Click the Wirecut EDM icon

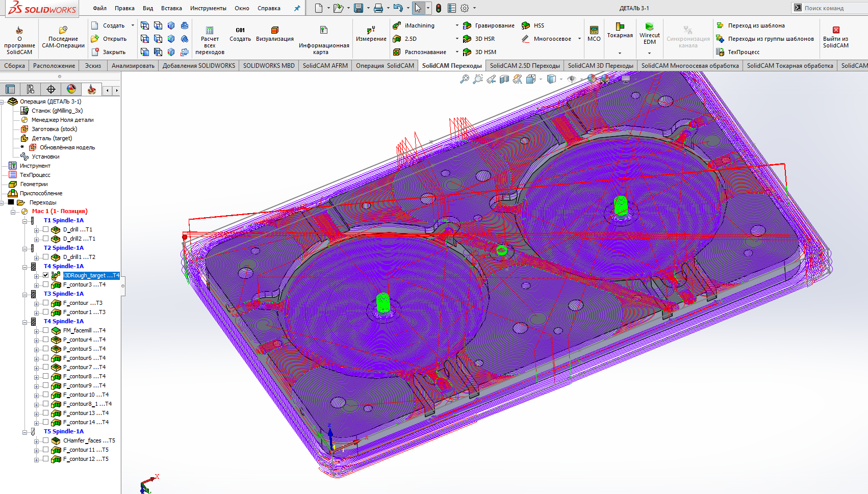point(649,27)
